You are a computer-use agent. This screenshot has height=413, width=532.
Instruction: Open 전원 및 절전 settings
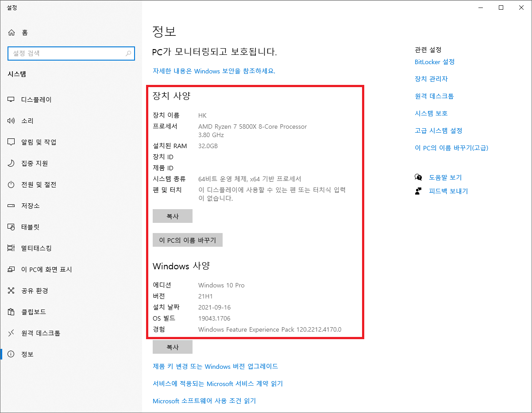pos(71,184)
